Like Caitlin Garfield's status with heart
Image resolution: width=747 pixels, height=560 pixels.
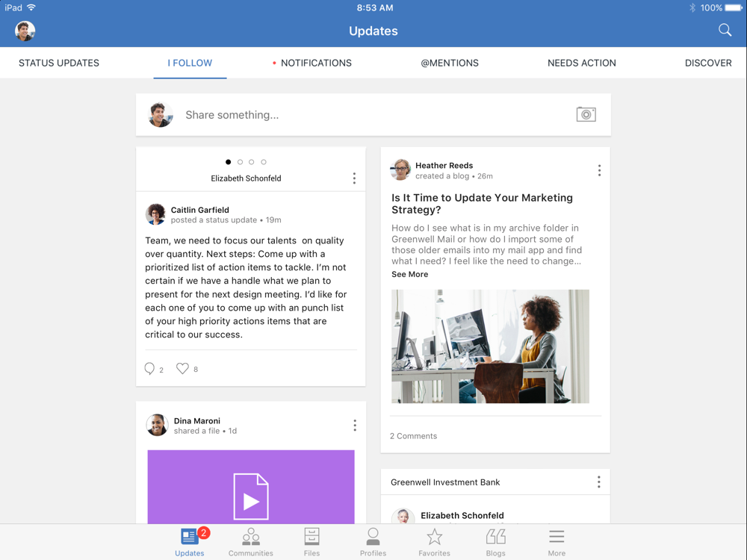tap(182, 368)
